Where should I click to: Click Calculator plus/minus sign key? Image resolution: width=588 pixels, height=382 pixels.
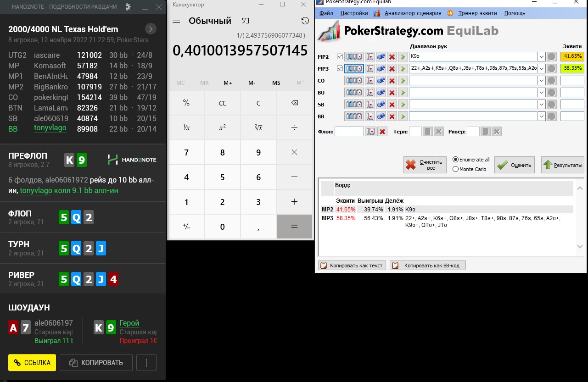tap(186, 227)
